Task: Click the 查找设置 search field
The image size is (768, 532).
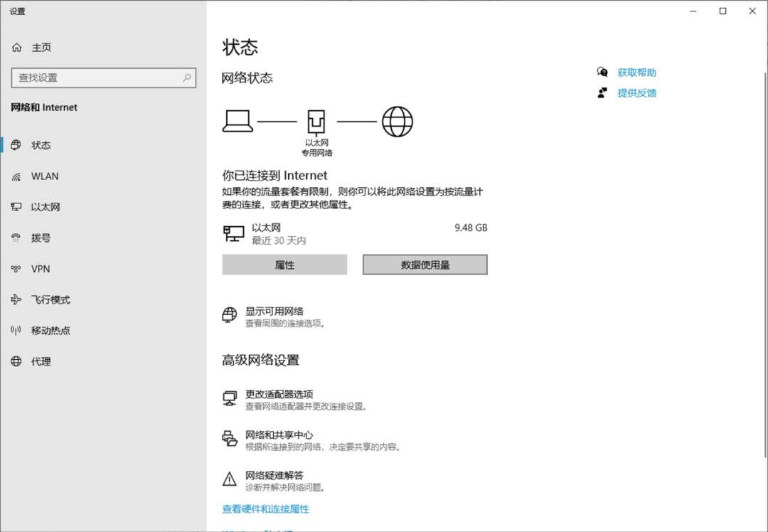Action: tap(96, 78)
